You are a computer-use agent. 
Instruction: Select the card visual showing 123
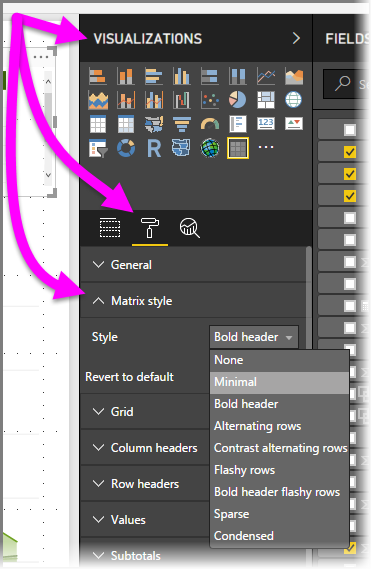(x=265, y=124)
